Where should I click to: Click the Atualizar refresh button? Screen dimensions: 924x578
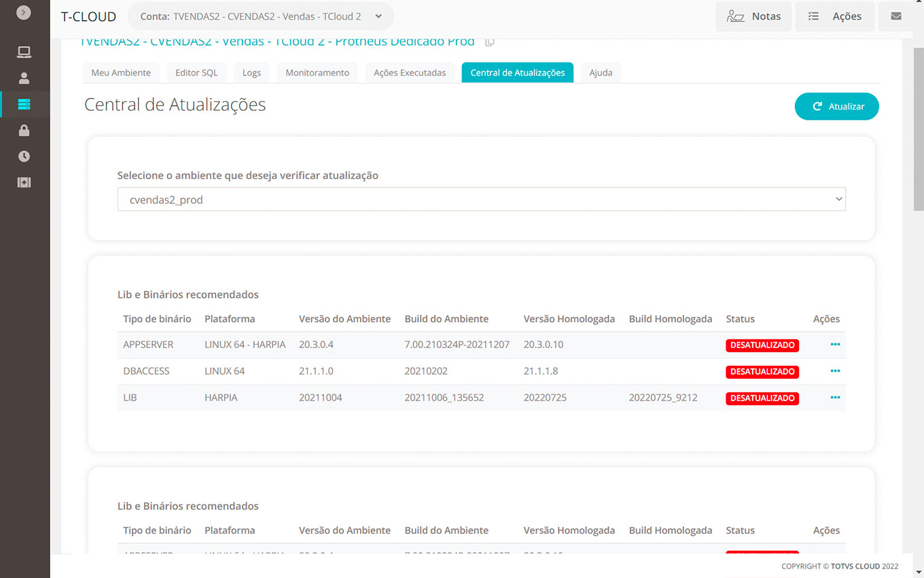(x=837, y=107)
